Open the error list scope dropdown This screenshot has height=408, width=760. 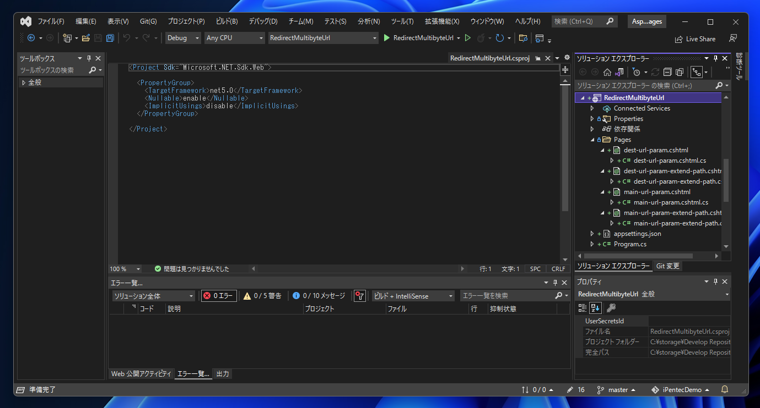click(153, 296)
